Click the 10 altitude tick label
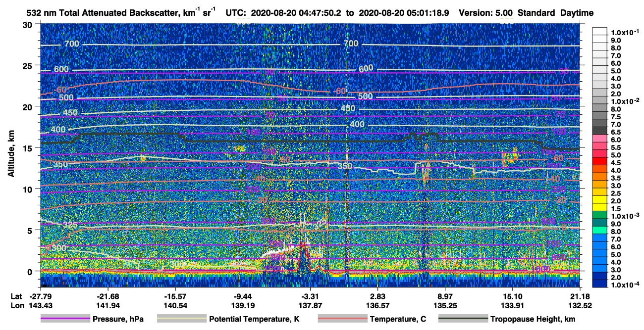644x330 pixels. tap(28, 189)
